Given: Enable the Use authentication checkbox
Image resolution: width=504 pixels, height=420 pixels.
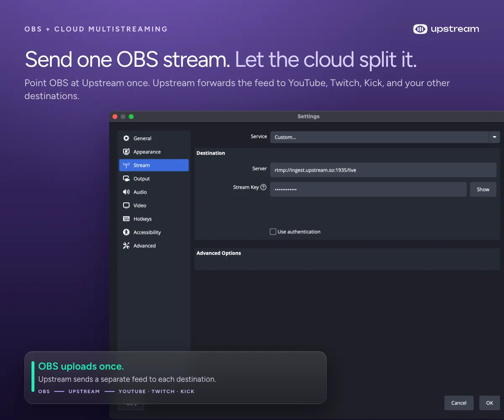Looking at the screenshot, I should pyautogui.click(x=273, y=231).
